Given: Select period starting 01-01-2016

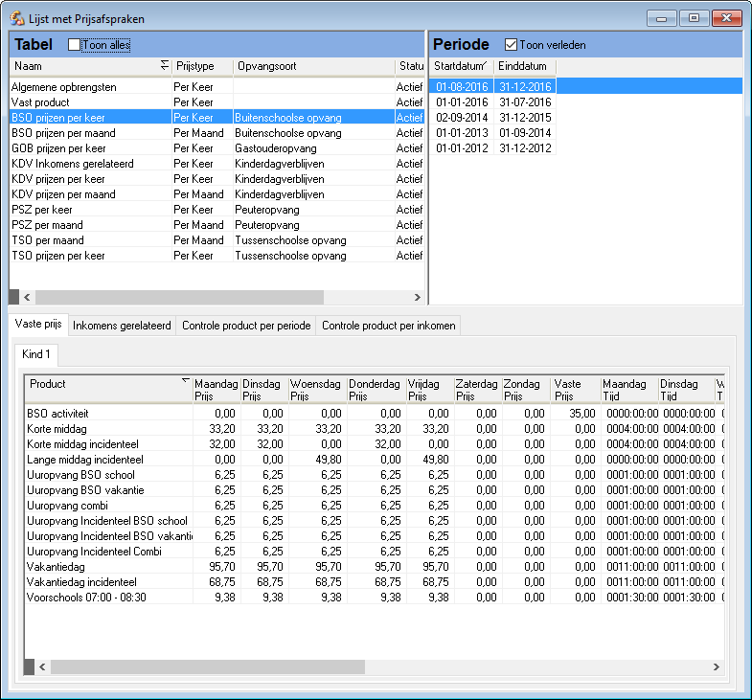Looking at the screenshot, I should [462, 102].
